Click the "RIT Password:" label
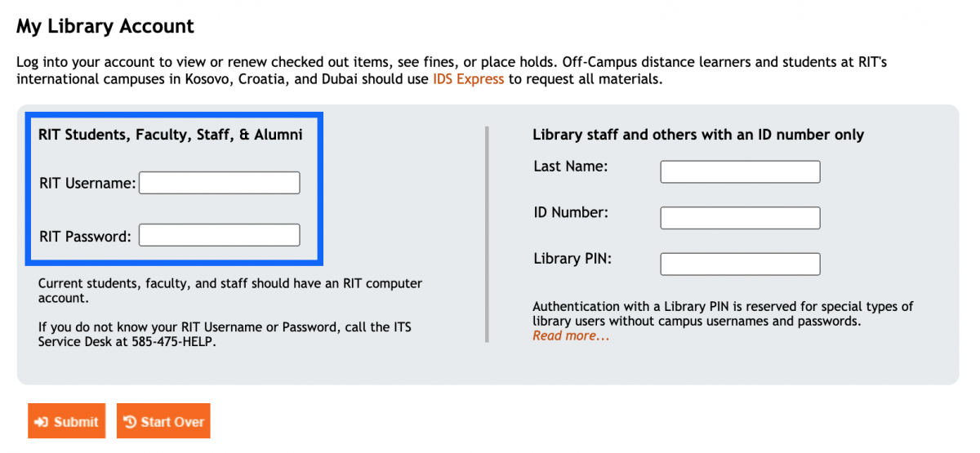Viewport: 980px width, 453px height. (x=85, y=237)
